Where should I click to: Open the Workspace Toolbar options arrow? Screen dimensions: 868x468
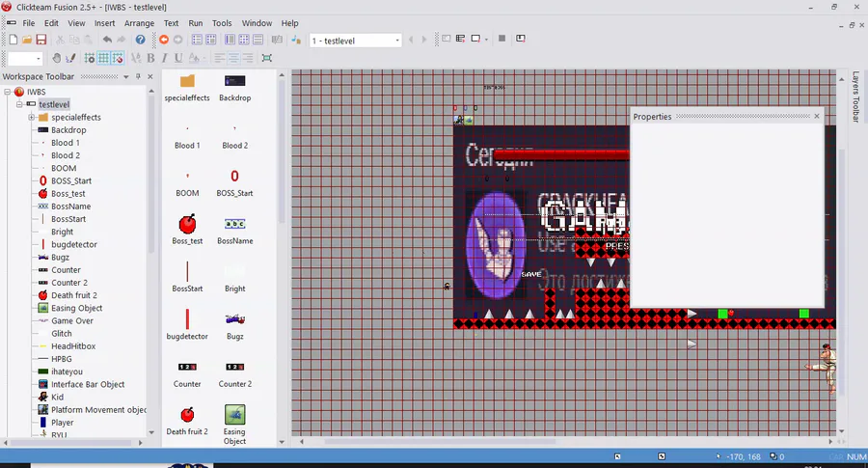point(125,76)
